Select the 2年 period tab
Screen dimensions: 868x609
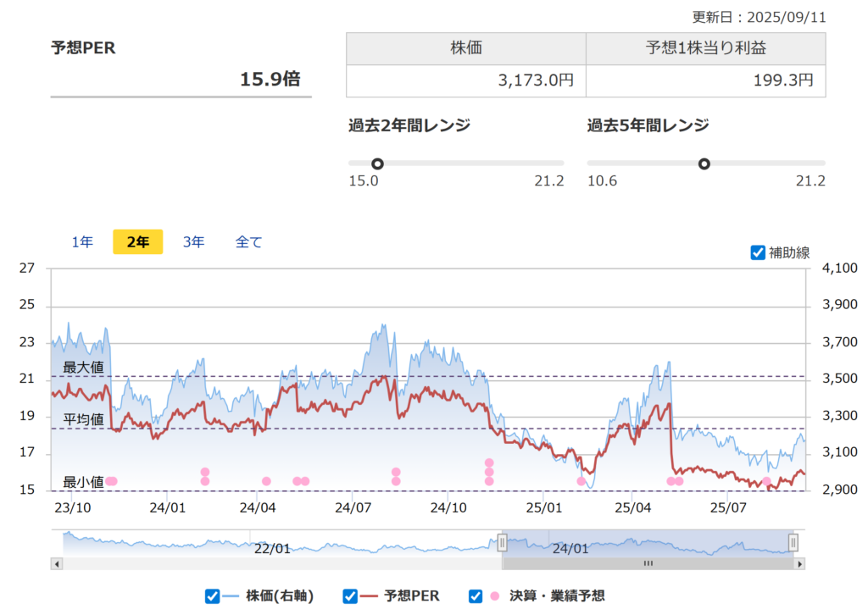point(137,242)
